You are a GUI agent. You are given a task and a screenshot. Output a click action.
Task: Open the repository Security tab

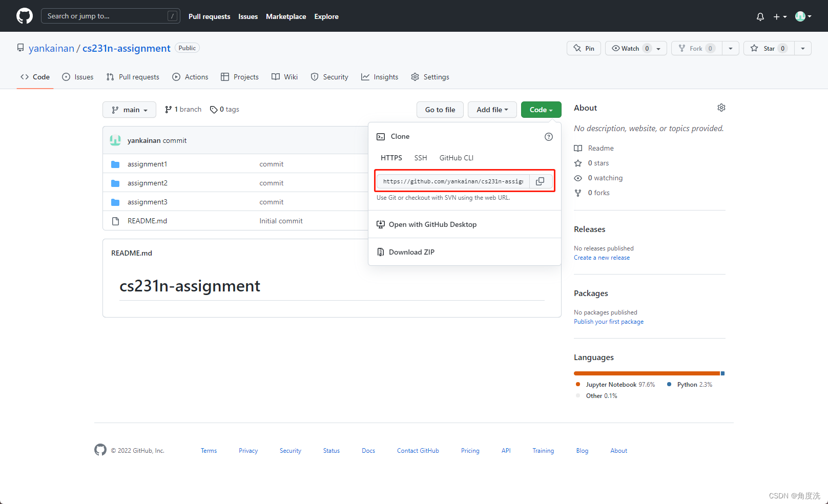pyautogui.click(x=329, y=77)
